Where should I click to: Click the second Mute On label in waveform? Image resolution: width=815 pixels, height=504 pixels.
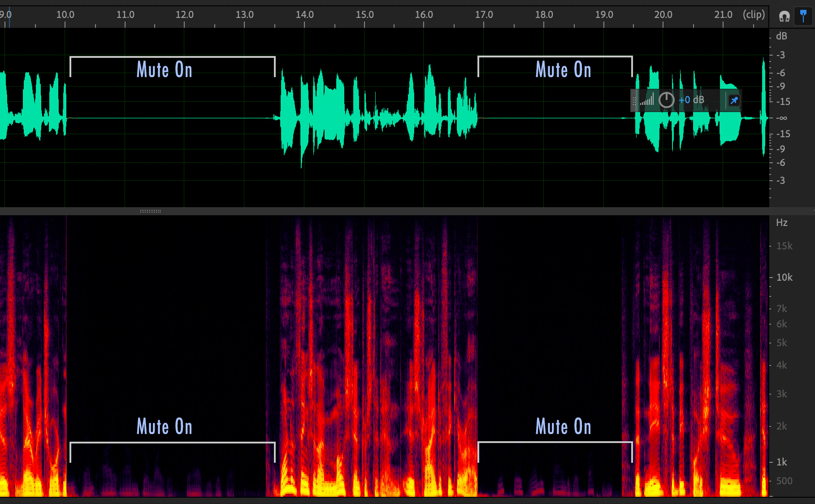(x=563, y=70)
